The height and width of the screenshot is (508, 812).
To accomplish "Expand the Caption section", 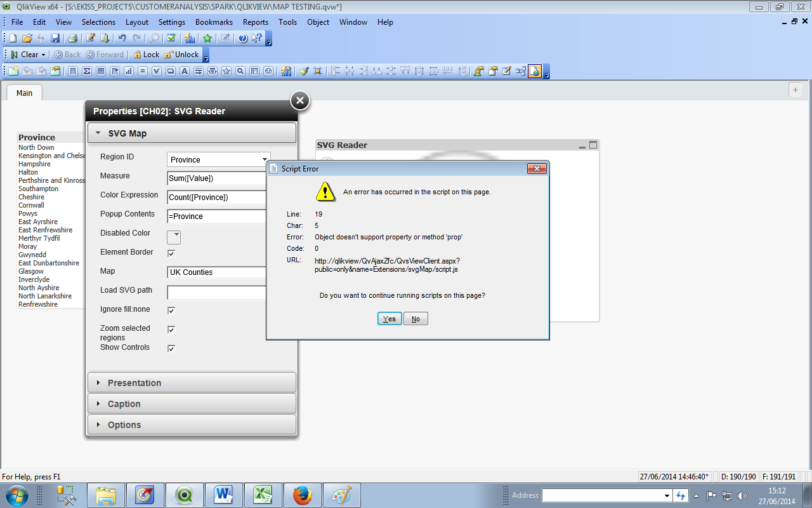I will (192, 404).
